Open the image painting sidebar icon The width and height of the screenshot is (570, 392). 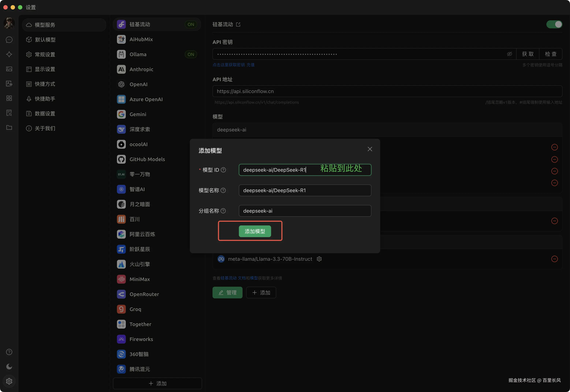[x=9, y=69]
